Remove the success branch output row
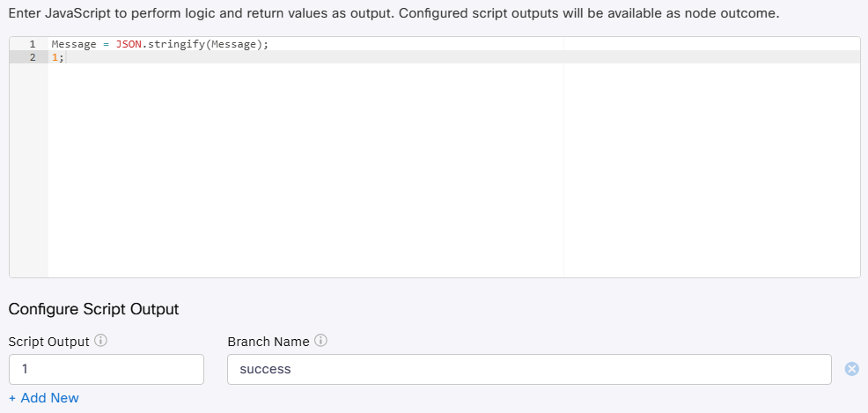Screen dimensions: 868x413 pos(851,369)
